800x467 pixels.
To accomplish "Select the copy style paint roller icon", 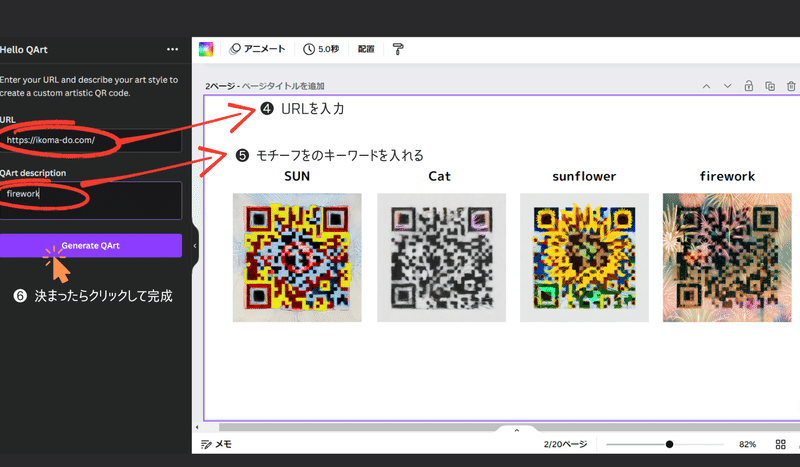I will [398, 49].
